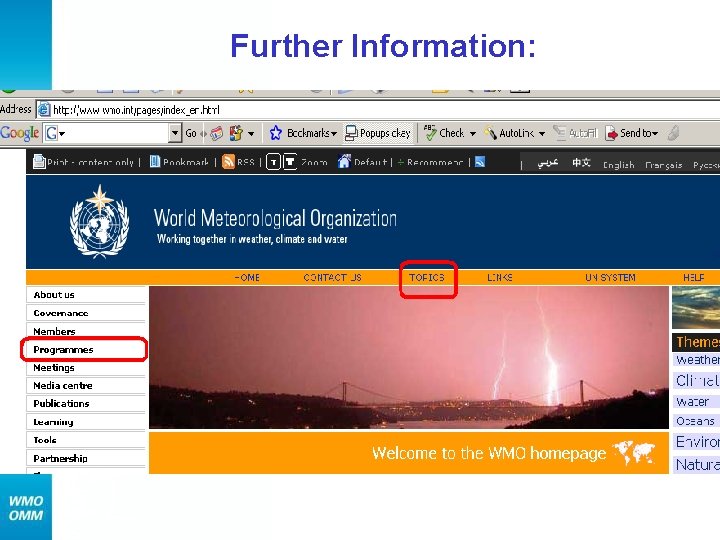The width and height of the screenshot is (720, 540).
Task: Open the CONTACT US navigation tab
Action: (332, 277)
